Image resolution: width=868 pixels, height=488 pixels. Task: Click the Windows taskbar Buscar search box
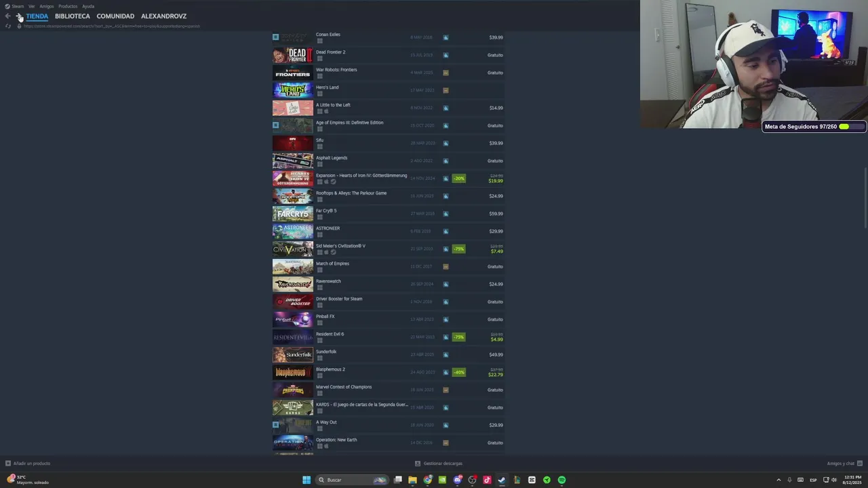(x=353, y=480)
